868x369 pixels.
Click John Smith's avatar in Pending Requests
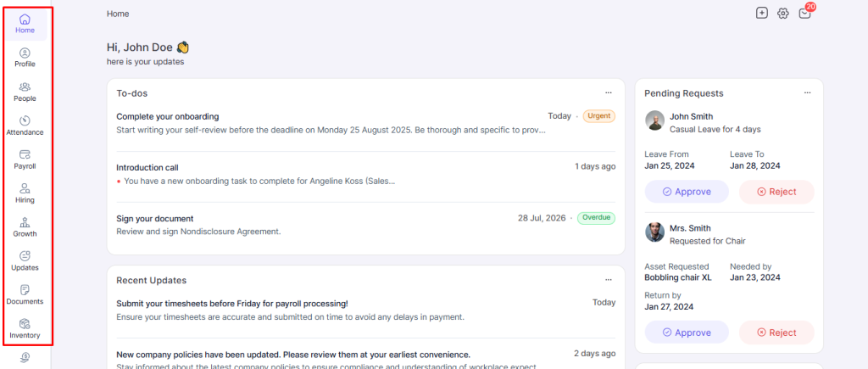(655, 120)
